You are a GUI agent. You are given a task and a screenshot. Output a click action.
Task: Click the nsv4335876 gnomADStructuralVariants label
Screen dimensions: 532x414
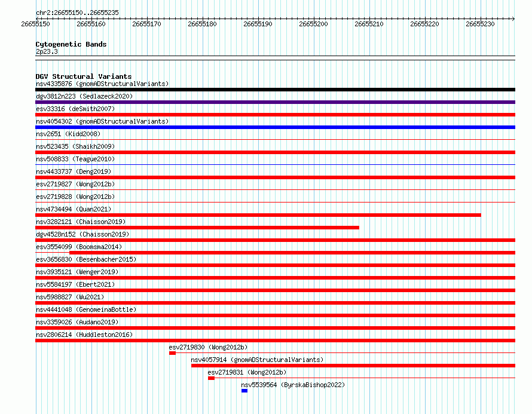click(102, 84)
